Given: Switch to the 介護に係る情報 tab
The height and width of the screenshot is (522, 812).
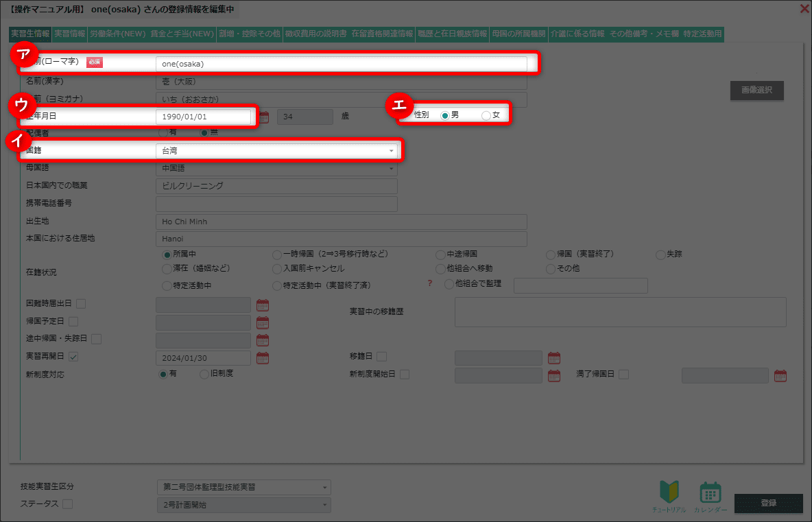Looking at the screenshot, I should click(577, 34).
